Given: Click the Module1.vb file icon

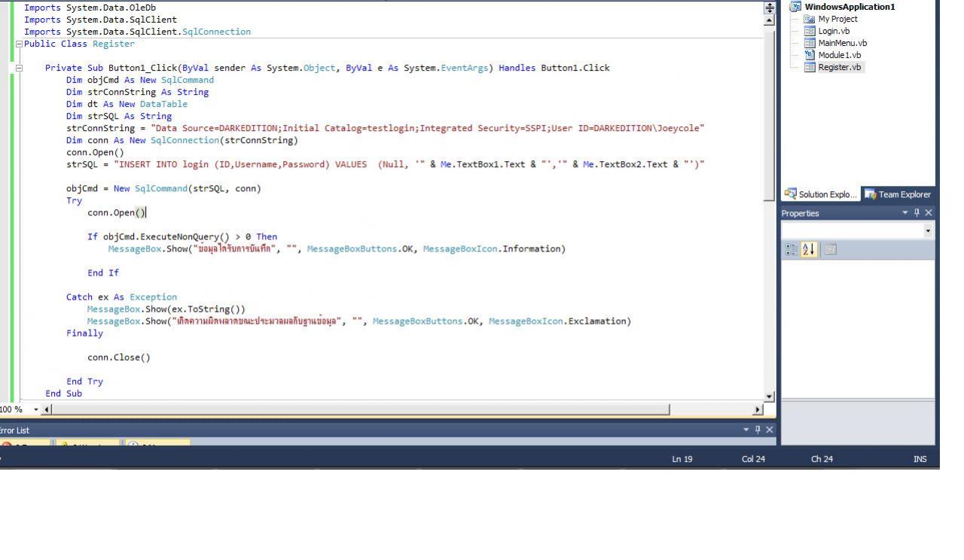Looking at the screenshot, I should point(810,55).
